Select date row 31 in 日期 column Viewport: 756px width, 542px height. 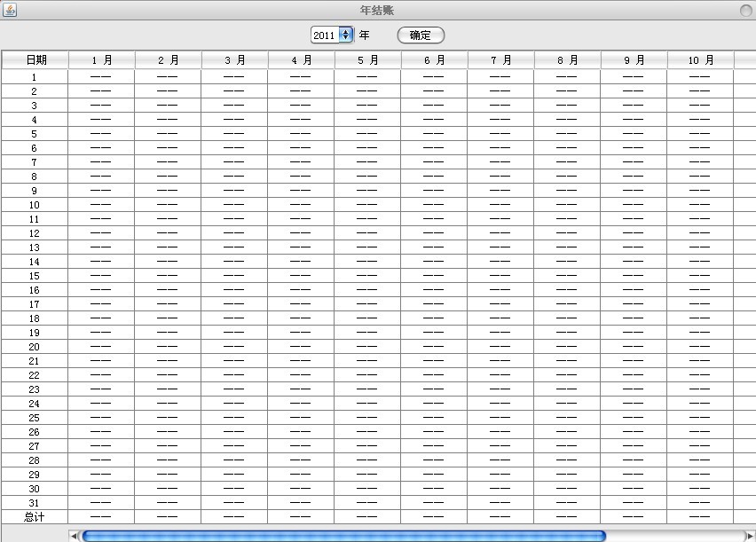pos(35,503)
